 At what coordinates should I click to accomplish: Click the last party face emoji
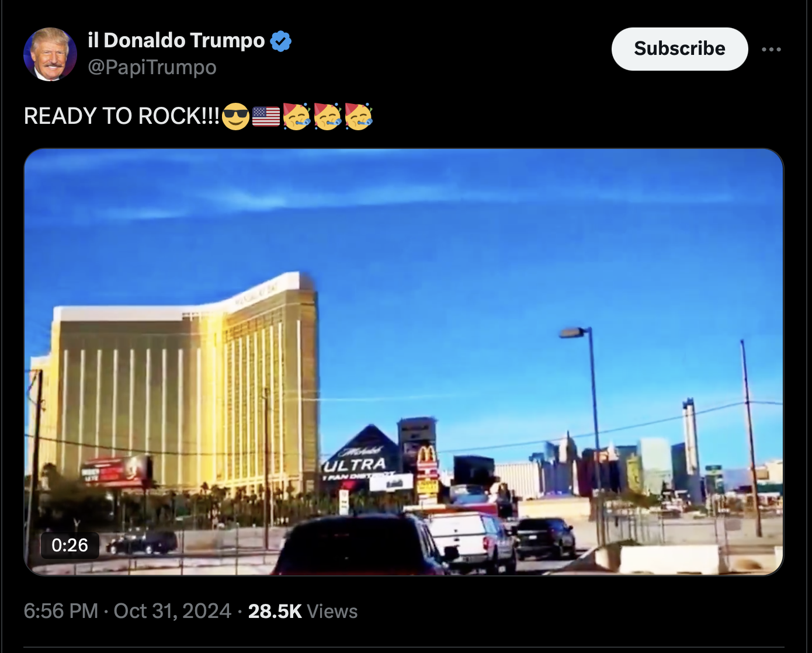point(359,116)
